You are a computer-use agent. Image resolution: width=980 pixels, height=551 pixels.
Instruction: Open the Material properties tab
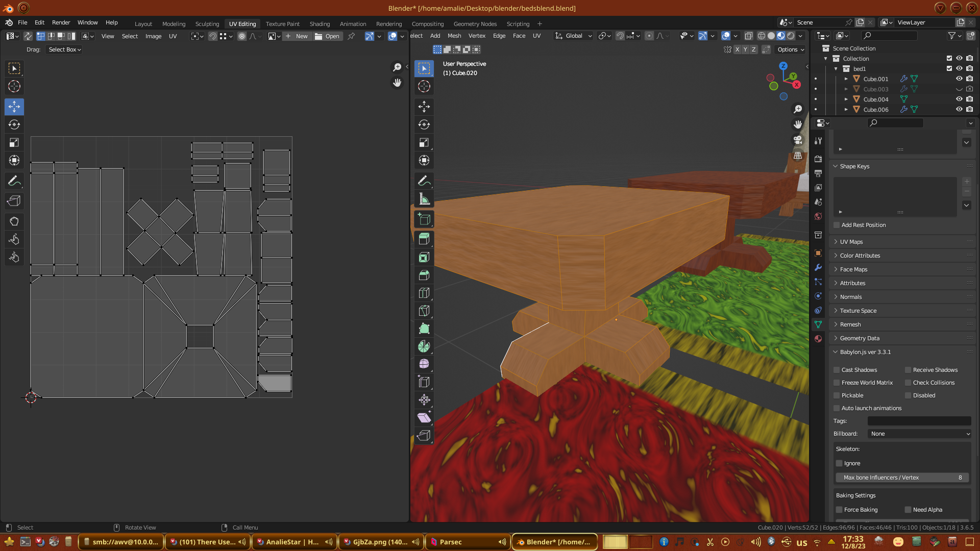(x=818, y=339)
